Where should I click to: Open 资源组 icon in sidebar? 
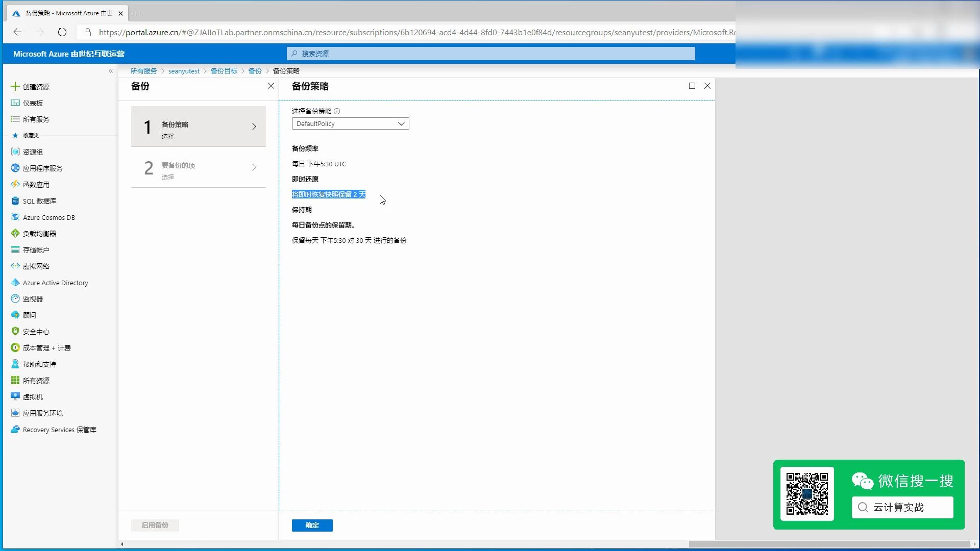click(15, 152)
